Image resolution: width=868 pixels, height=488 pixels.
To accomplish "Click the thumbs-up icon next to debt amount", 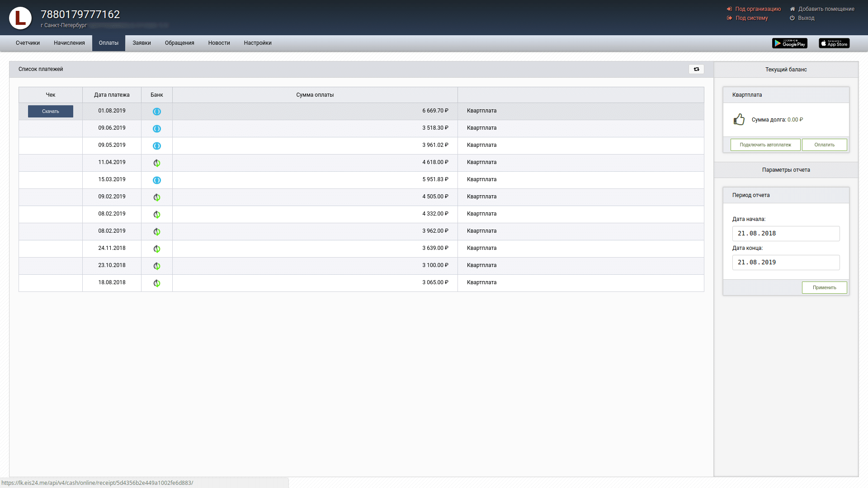I will (x=739, y=119).
